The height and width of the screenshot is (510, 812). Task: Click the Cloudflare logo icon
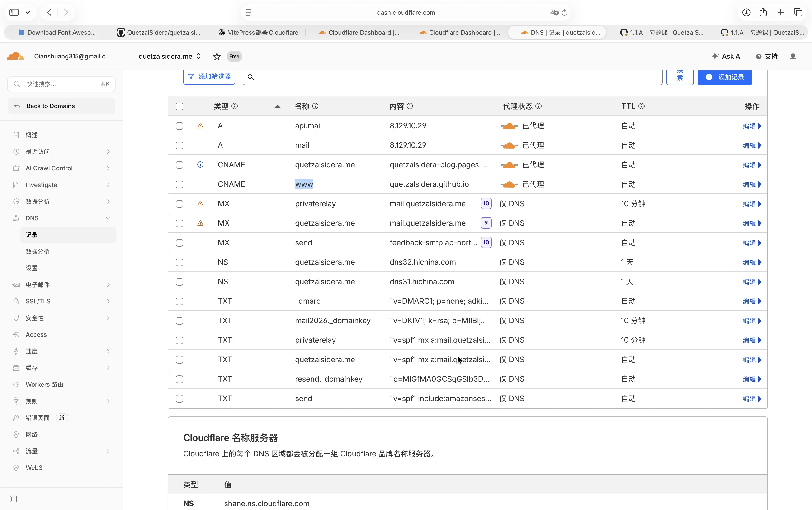point(15,56)
